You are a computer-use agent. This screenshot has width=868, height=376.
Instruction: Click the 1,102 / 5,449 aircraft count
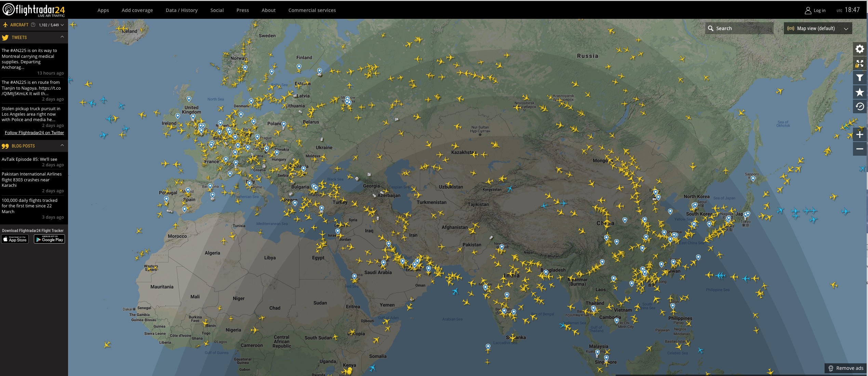click(x=49, y=25)
